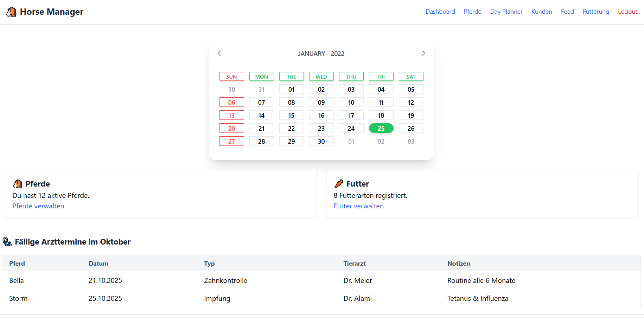The width and height of the screenshot is (644, 318).
Task: Click the Horse Manager logo icon
Action: coord(11,11)
